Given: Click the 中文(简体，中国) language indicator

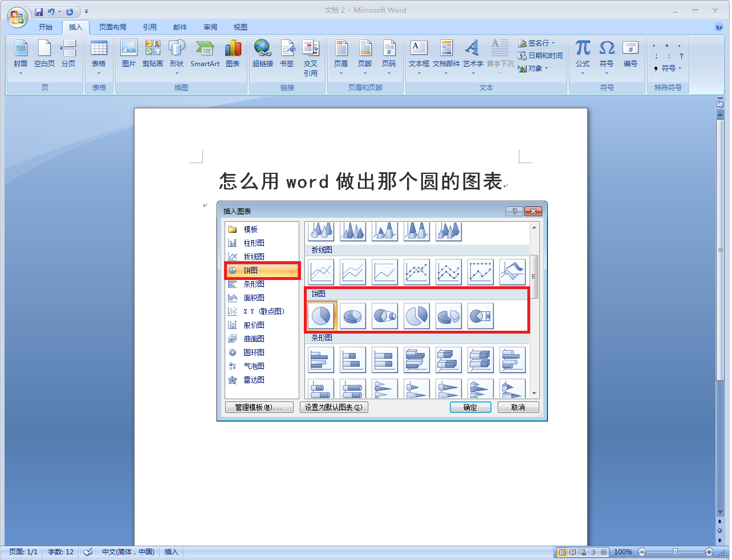Looking at the screenshot, I should [128, 552].
